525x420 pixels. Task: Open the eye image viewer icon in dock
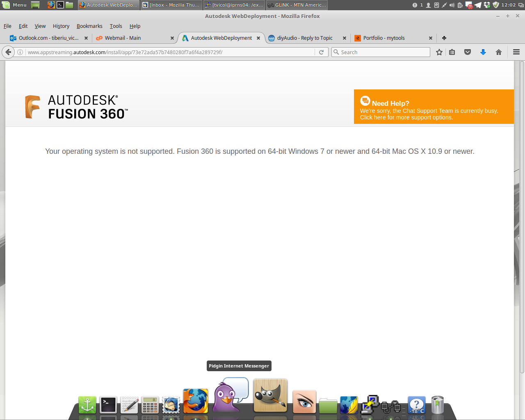pyautogui.click(x=304, y=402)
